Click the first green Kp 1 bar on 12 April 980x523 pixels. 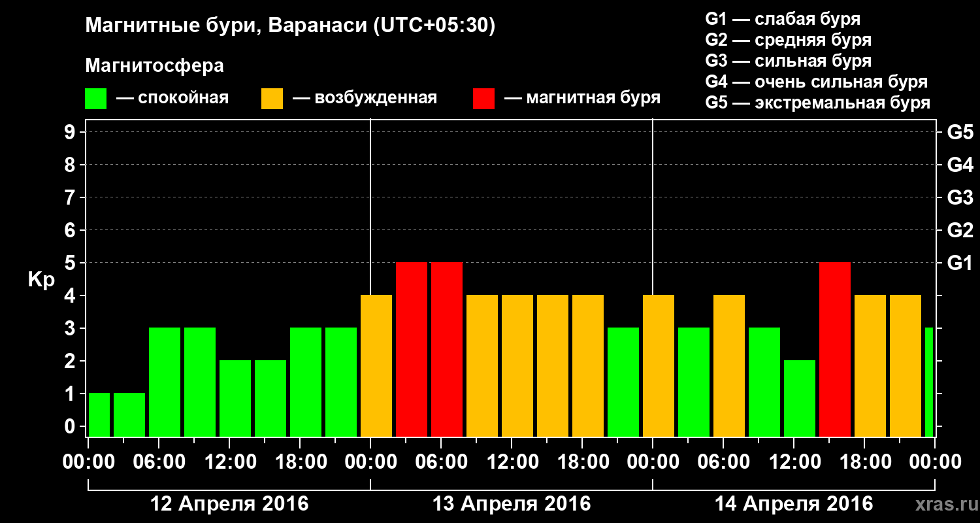[x=99, y=414]
